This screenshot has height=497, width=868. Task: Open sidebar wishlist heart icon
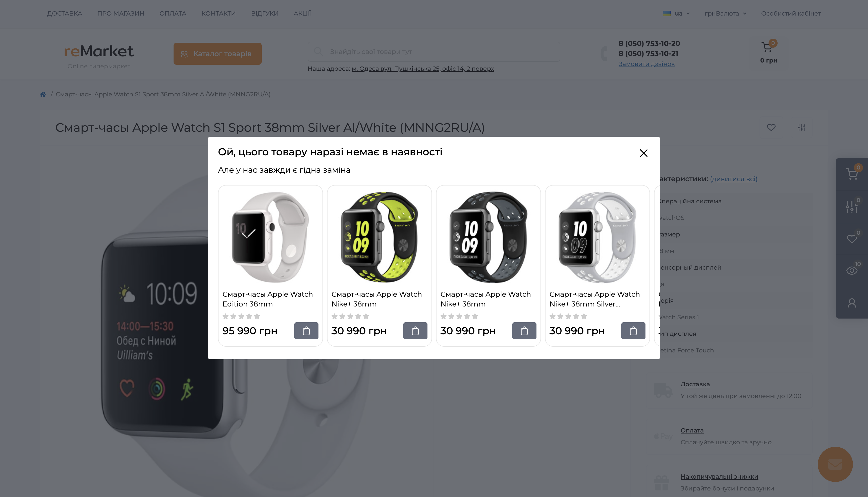click(x=852, y=239)
